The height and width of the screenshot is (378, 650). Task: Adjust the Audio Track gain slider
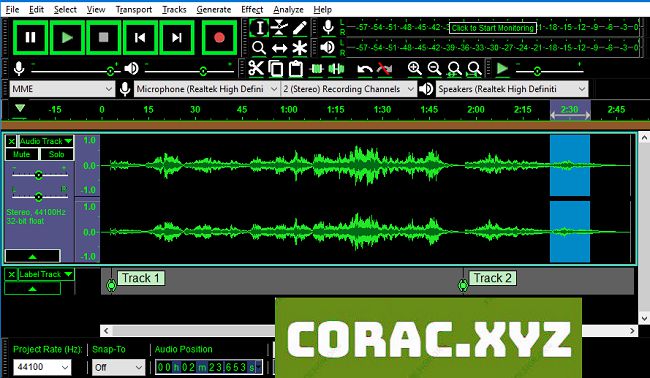click(x=39, y=174)
